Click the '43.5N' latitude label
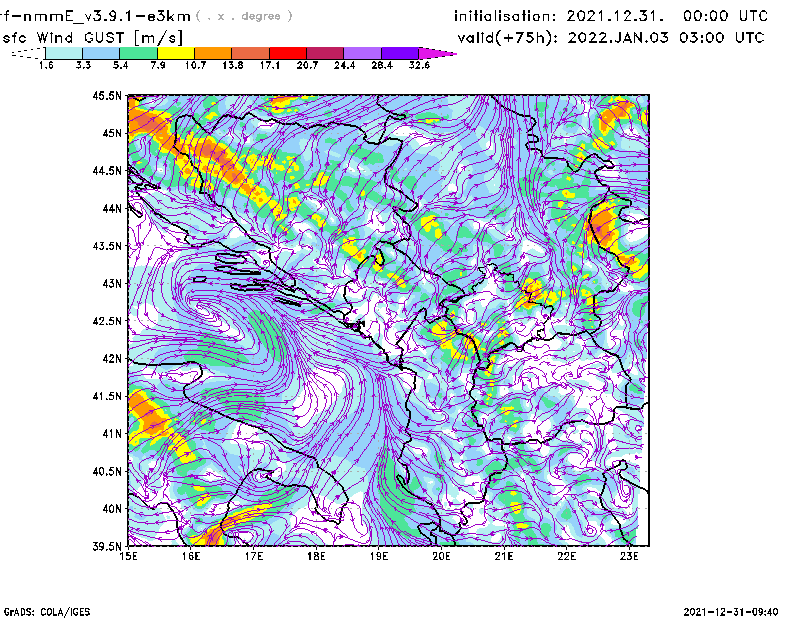The image size is (800, 618). pos(107,246)
